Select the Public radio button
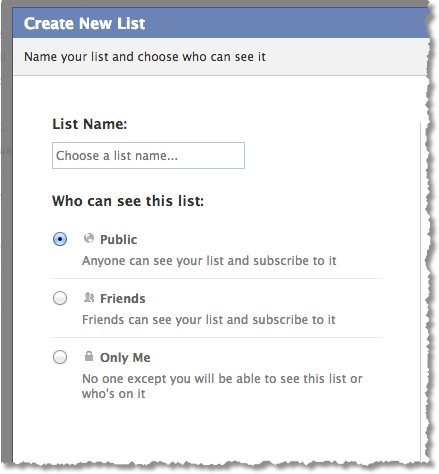 point(60,239)
